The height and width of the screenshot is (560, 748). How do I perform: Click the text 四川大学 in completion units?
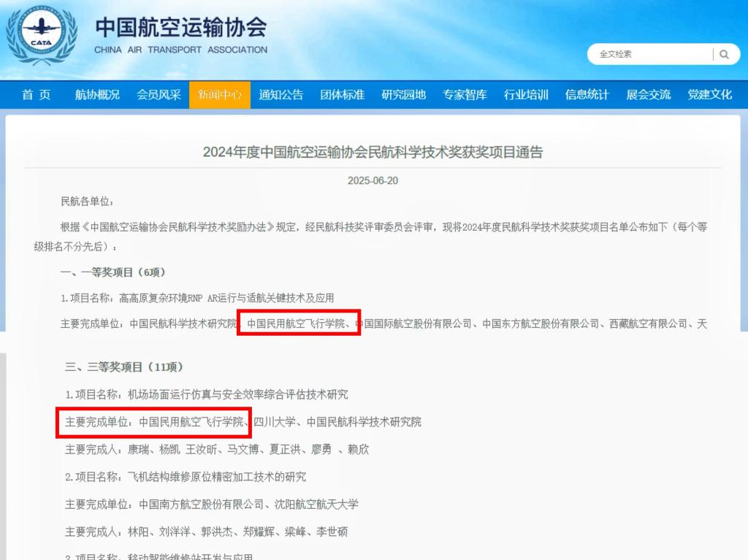pos(275,422)
